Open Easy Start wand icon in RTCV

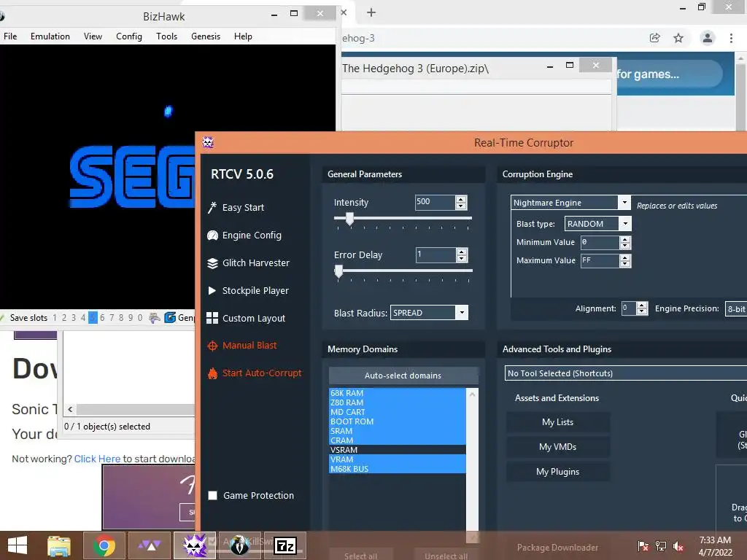tap(212, 207)
